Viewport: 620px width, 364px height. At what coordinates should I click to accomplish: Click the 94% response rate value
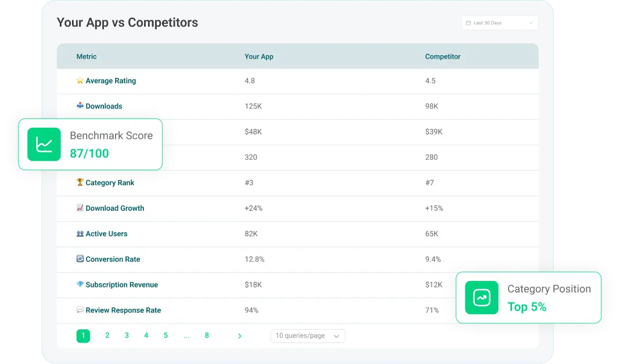251,310
